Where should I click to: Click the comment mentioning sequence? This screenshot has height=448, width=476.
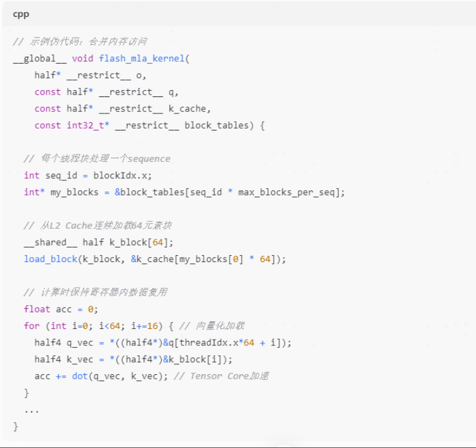click(x=97, y=159)
